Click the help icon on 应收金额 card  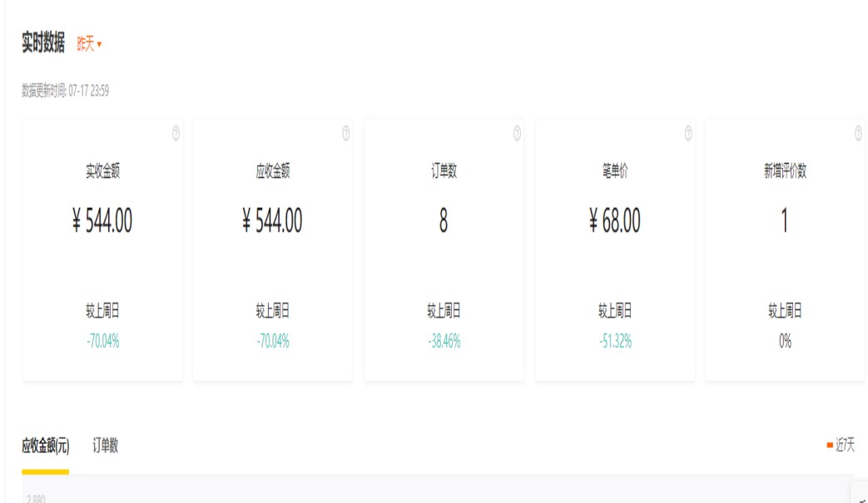[346, 133]
